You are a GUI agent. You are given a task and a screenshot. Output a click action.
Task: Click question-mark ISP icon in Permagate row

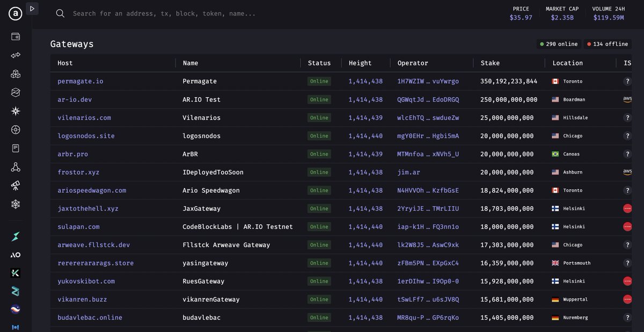pos(627,81)
